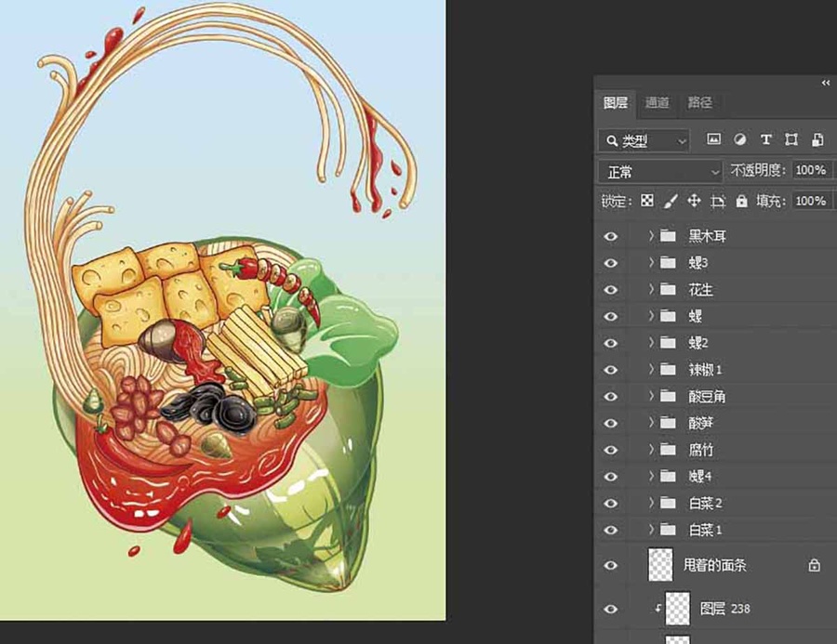Viewport: 837px width, 644px height.
Task: Switch to the 图层 tab
Action: coord(615,102)
